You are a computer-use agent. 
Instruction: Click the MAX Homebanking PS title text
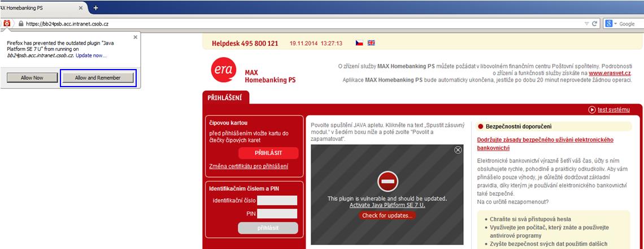point(270,76)
